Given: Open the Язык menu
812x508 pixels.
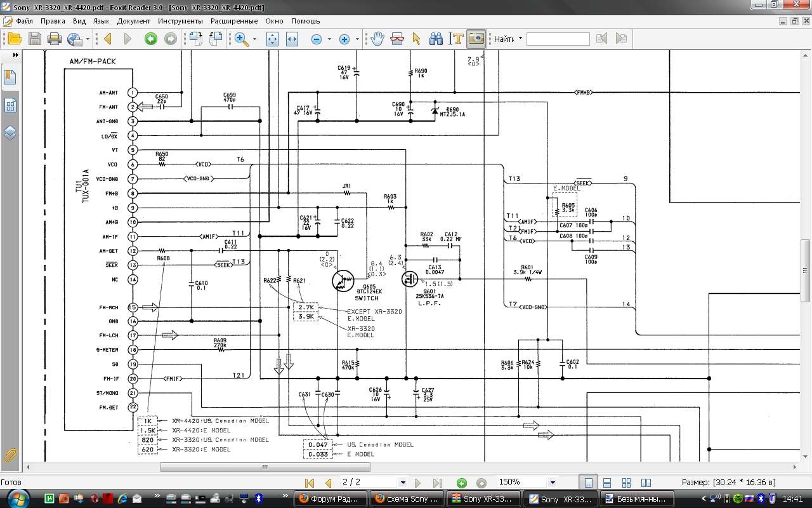Looking at the screenshot, I should tap(101, 21).
